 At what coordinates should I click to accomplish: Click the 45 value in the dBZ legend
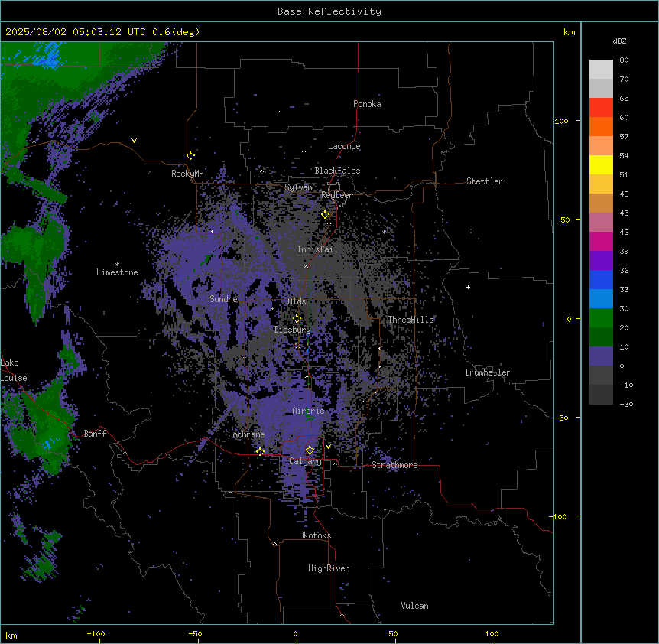[x=624, y=213]
